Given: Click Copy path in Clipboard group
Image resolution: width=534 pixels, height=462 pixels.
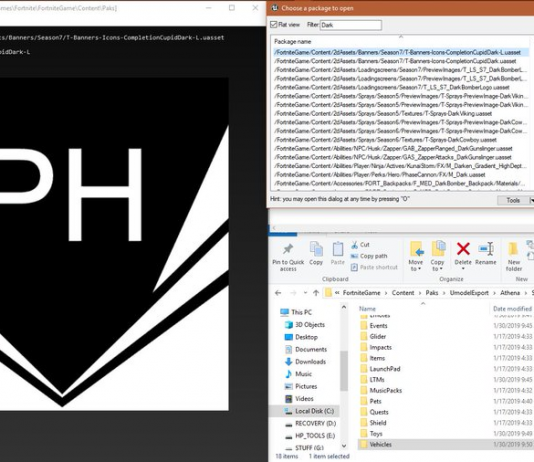Looking at the screenshot, I should tap(369, 256).
